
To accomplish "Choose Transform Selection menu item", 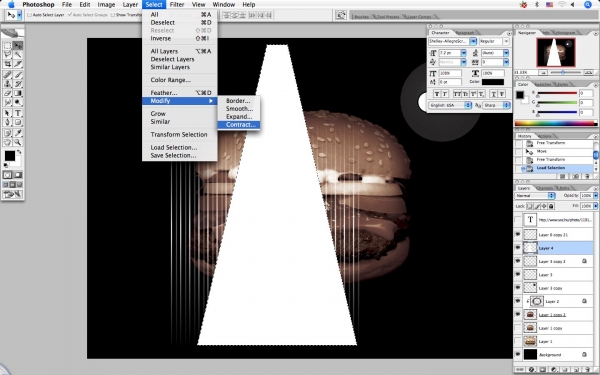I will 179,134.
